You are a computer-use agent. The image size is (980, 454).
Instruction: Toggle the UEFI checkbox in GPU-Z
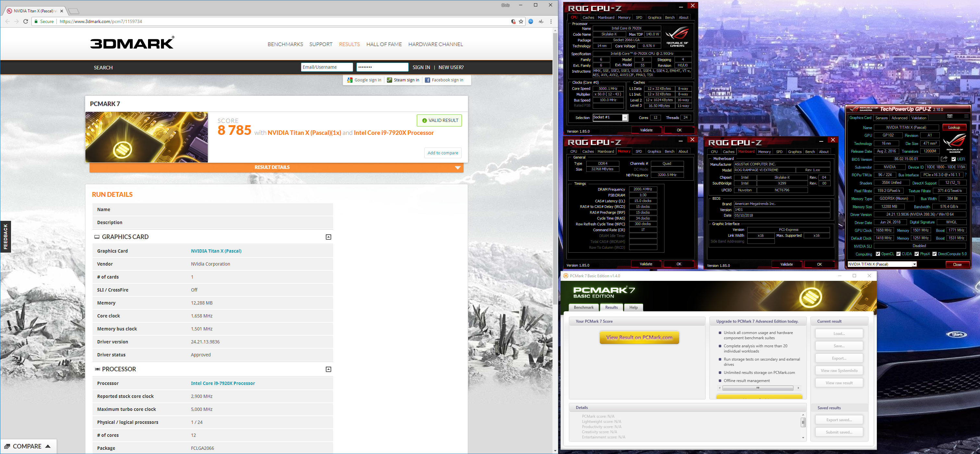953,159
